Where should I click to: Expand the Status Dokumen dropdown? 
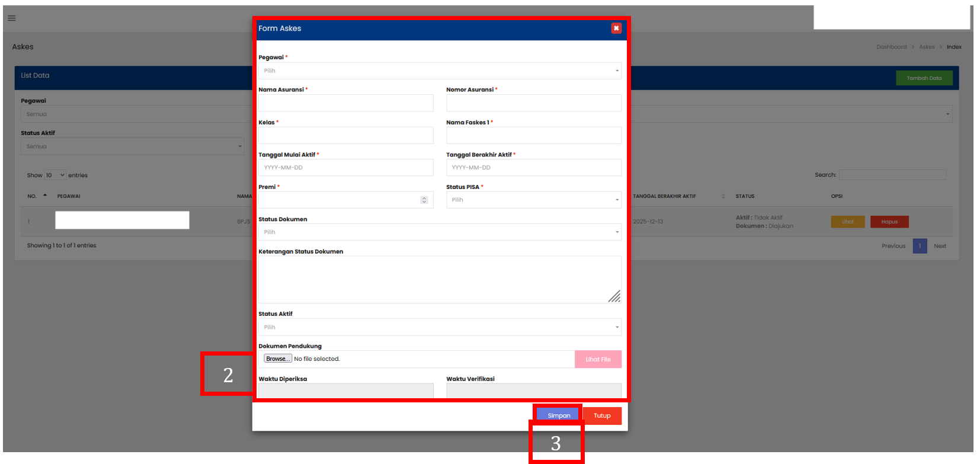tap(439, 232)
